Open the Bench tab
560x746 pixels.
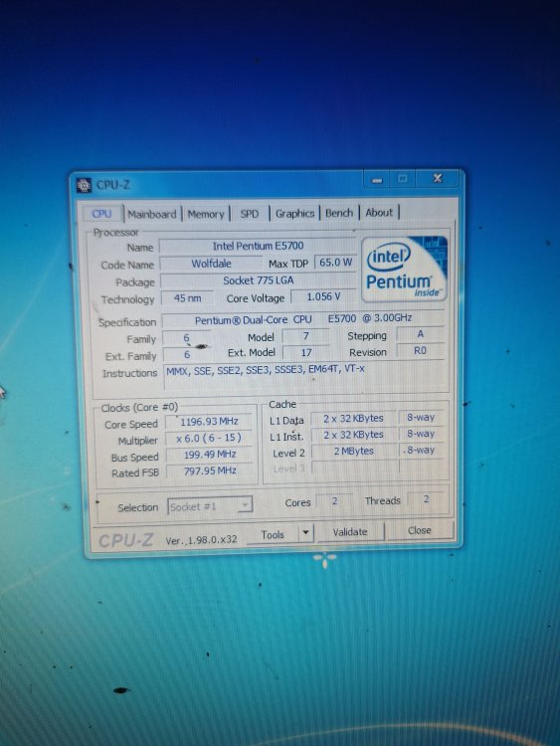click(339, 213)
